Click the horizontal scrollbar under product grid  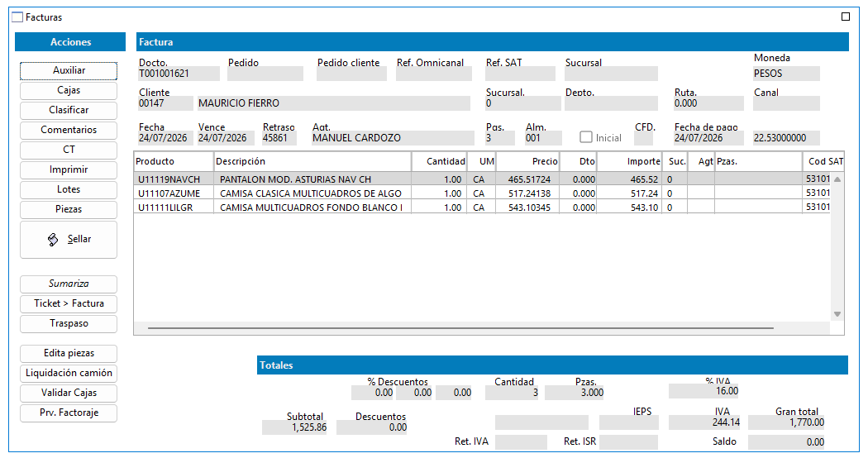460,328
